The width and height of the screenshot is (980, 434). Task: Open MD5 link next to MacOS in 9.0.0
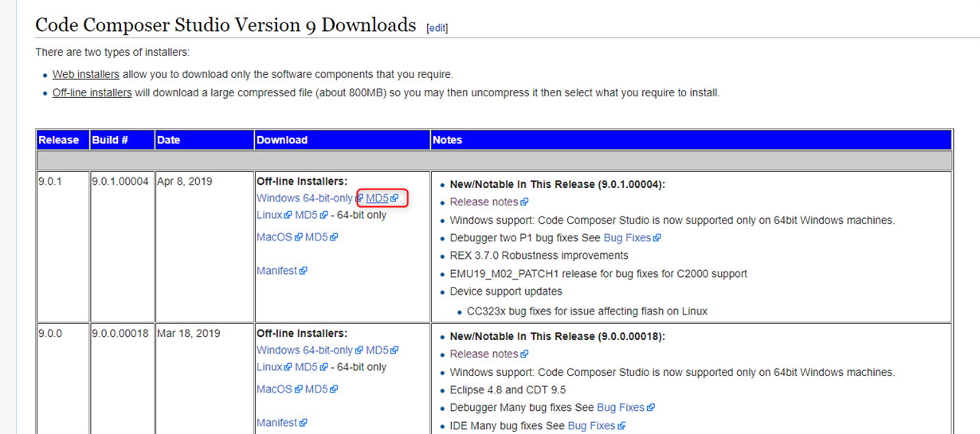(316, 389)
